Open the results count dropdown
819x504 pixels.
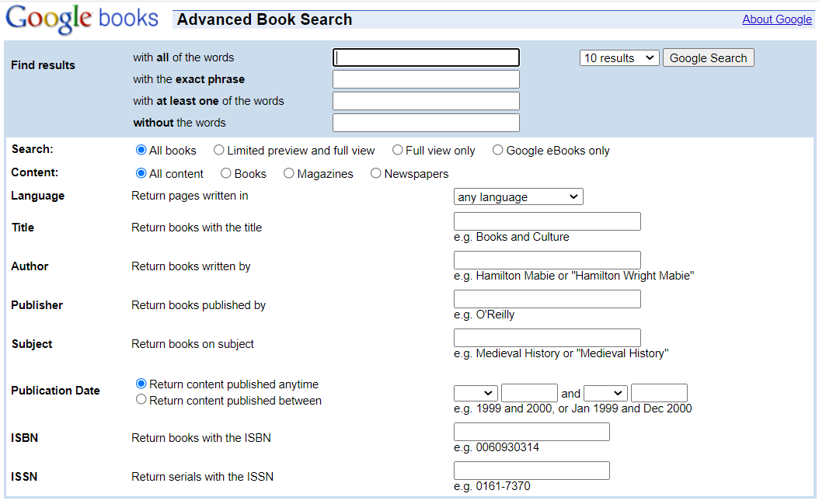619,57
